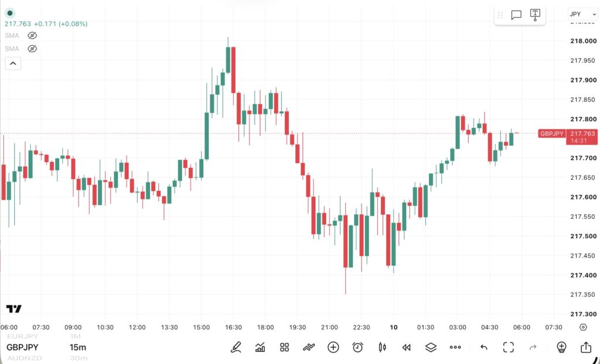Toggle visibility of the second SMA indicator
Image resolution: width=600 pixels, height=364 pixels.
(32, 49)
